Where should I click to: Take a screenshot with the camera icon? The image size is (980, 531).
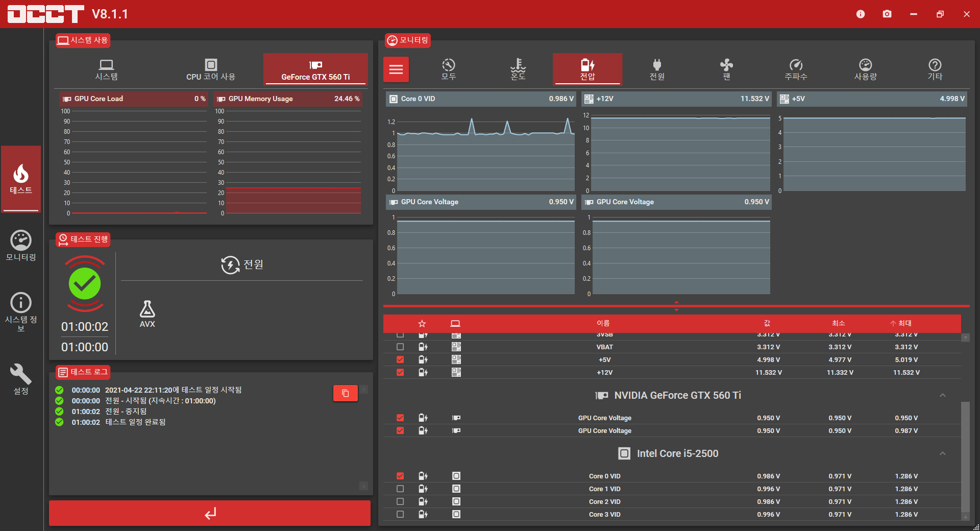click(x=887, y=14)
